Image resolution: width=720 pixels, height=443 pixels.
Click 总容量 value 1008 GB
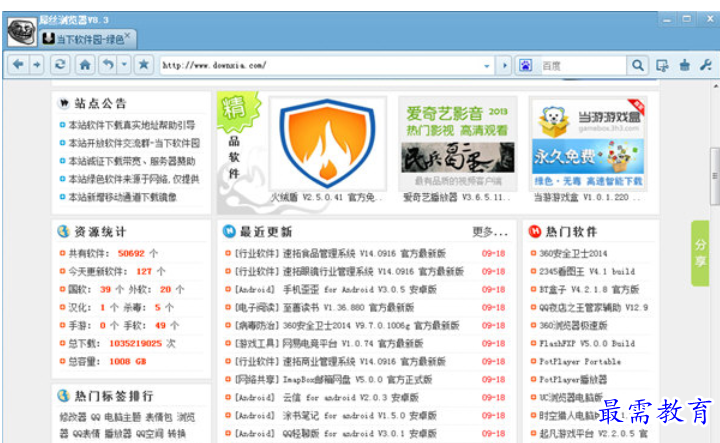click(x=128, y=361)
